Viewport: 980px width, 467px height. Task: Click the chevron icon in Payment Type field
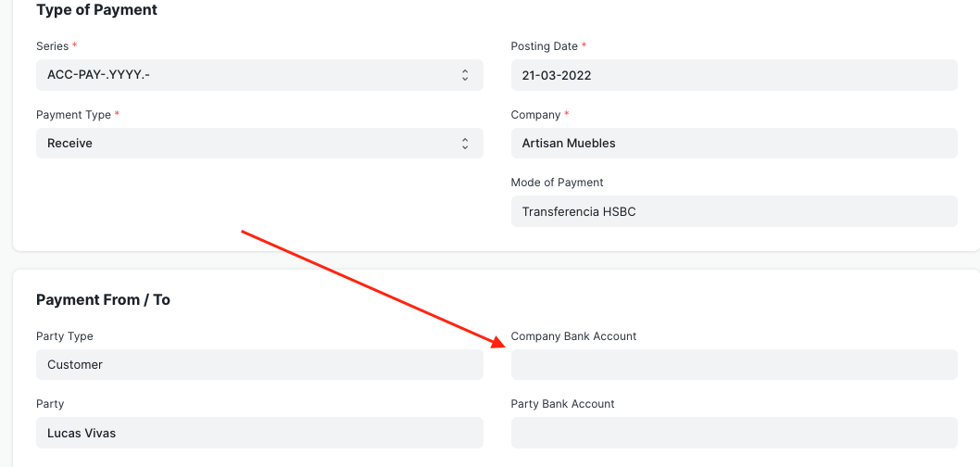(x=465, y=144)
